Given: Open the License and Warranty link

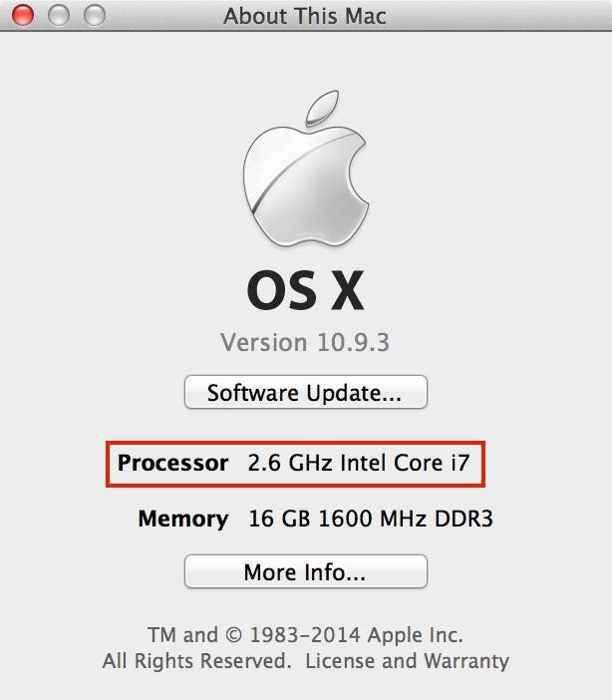Looking at the screenshot, I should click(407, 660).
